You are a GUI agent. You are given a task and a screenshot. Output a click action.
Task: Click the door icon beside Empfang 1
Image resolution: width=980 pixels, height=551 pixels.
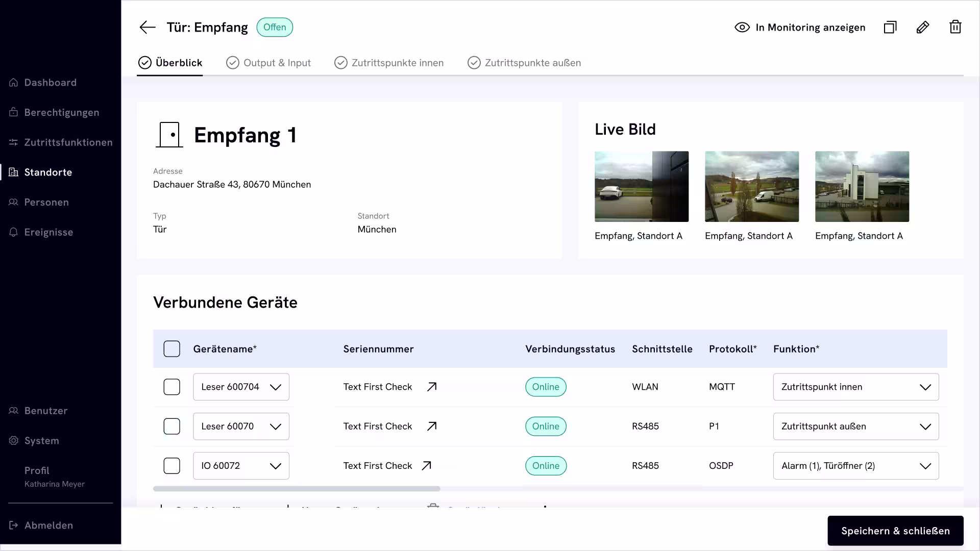click(x=169, y=135)
